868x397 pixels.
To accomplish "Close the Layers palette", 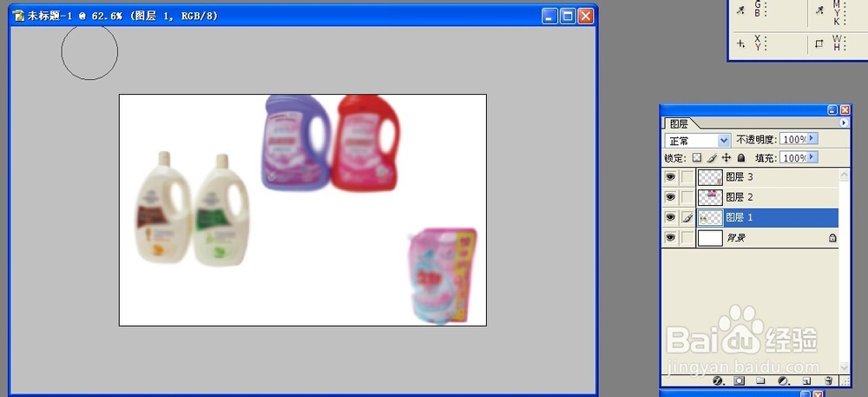I will (845, 110).
